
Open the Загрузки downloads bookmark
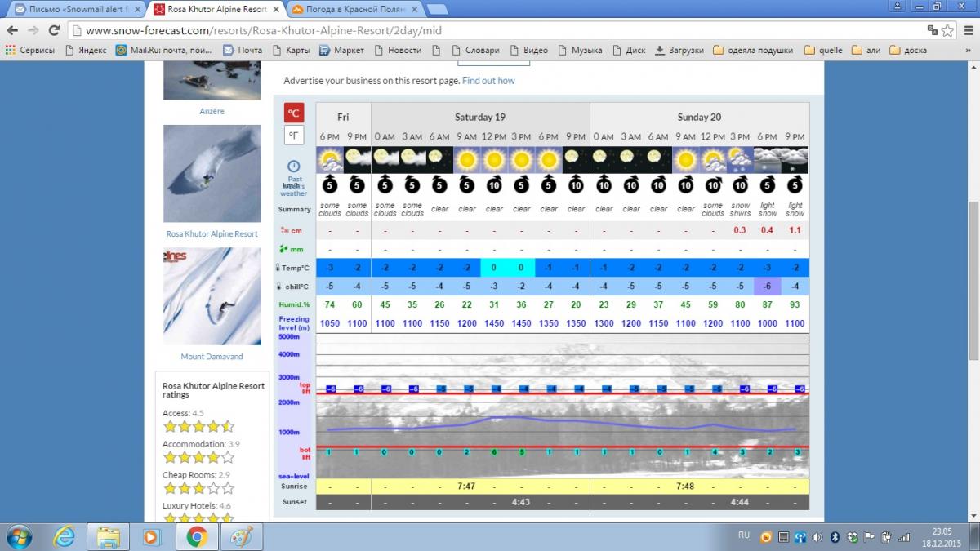679,50
